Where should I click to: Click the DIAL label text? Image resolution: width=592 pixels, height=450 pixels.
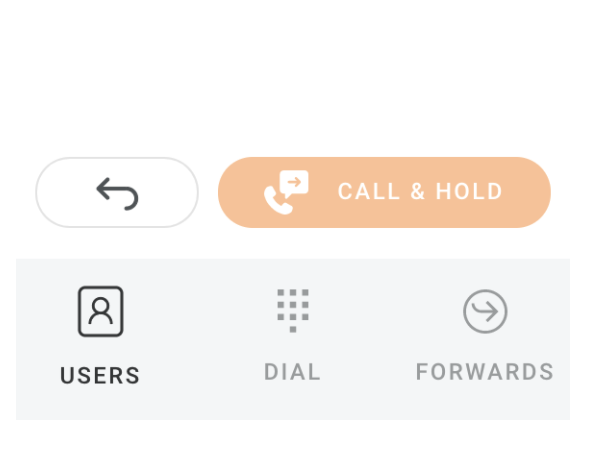293,372
